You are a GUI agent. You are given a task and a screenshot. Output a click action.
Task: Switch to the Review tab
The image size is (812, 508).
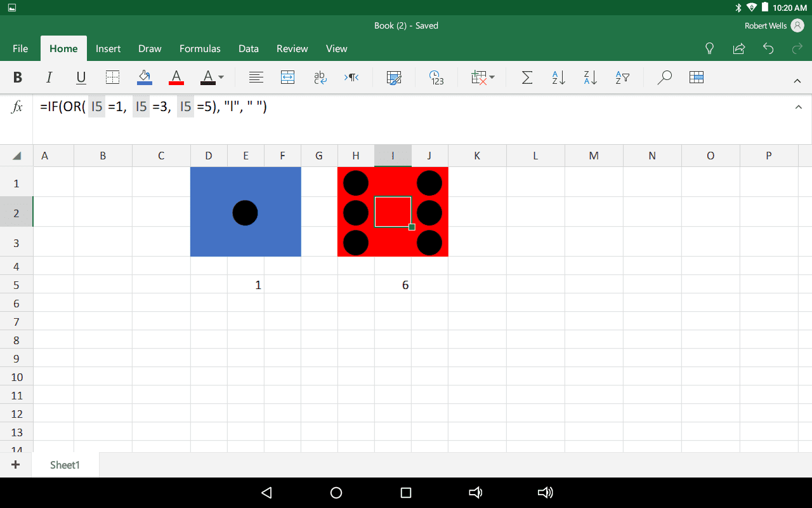[292, 48]
